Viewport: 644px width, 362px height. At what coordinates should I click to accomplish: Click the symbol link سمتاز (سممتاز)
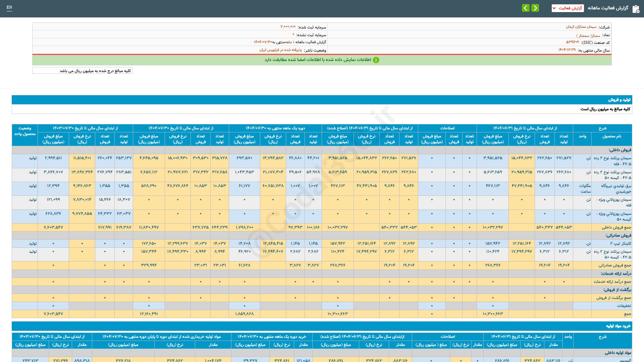588,35
